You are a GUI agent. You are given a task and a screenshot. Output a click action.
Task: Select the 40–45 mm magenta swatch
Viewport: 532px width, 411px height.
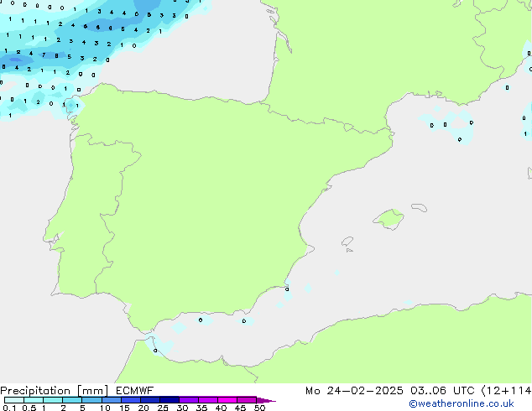(227, 400)
